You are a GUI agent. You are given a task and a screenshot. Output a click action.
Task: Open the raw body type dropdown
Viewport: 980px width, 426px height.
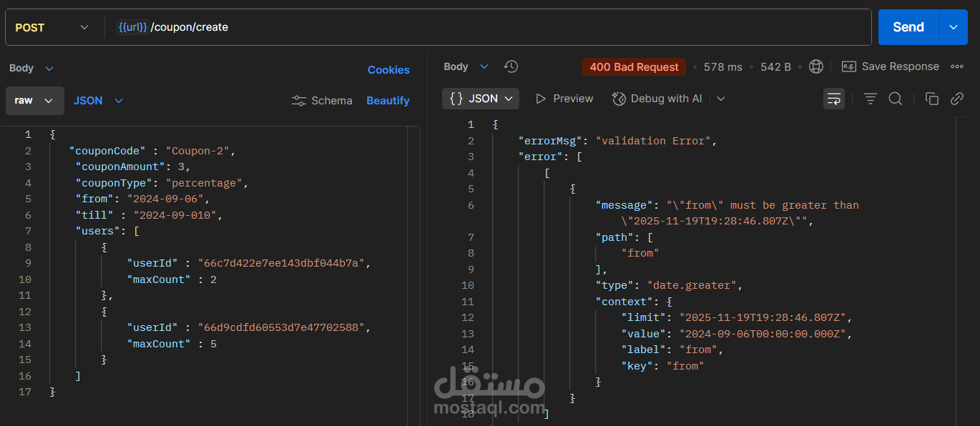tap(35, 101)
